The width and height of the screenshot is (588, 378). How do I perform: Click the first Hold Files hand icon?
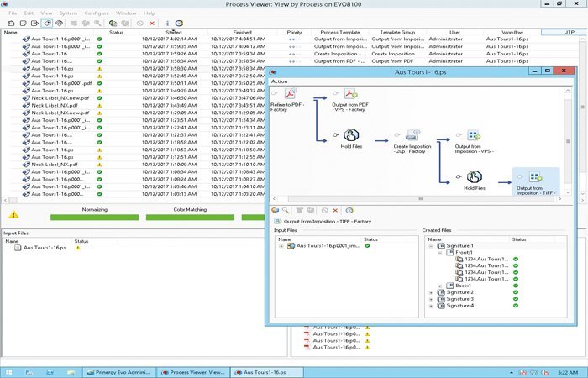[x=351, y=135]
